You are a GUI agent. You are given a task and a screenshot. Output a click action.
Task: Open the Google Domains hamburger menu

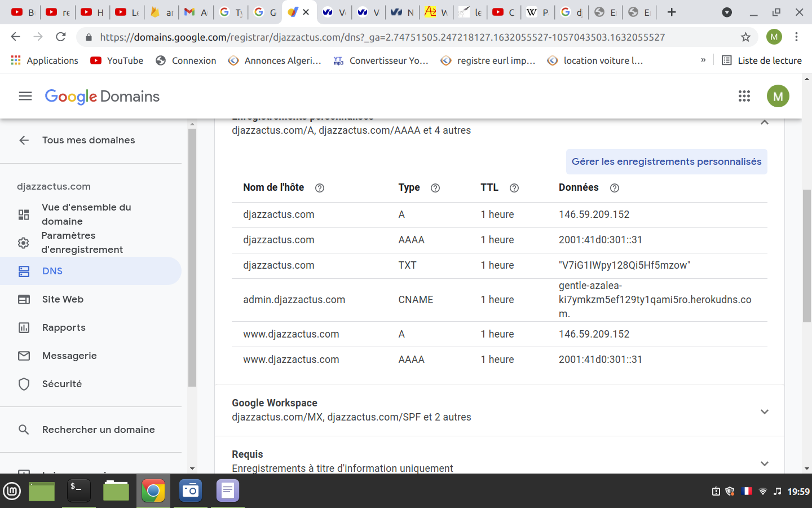(25, 96)
